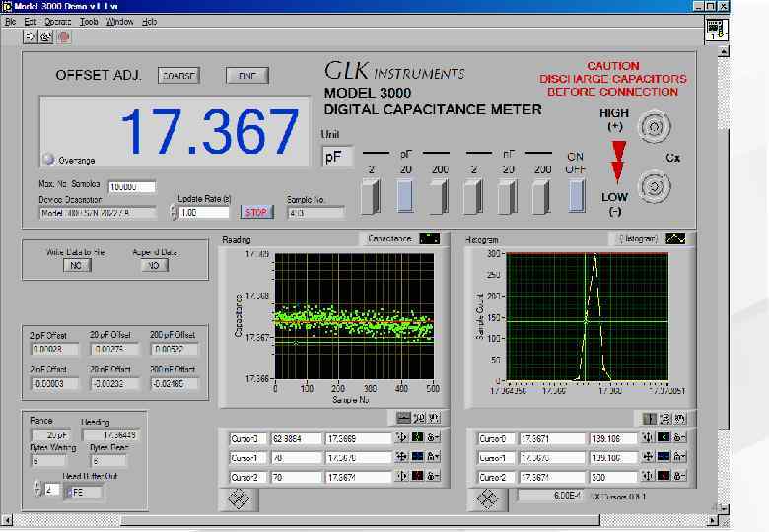
Task: Open Cursor 0 lock menu in Reading
Action: pos(434,438)
